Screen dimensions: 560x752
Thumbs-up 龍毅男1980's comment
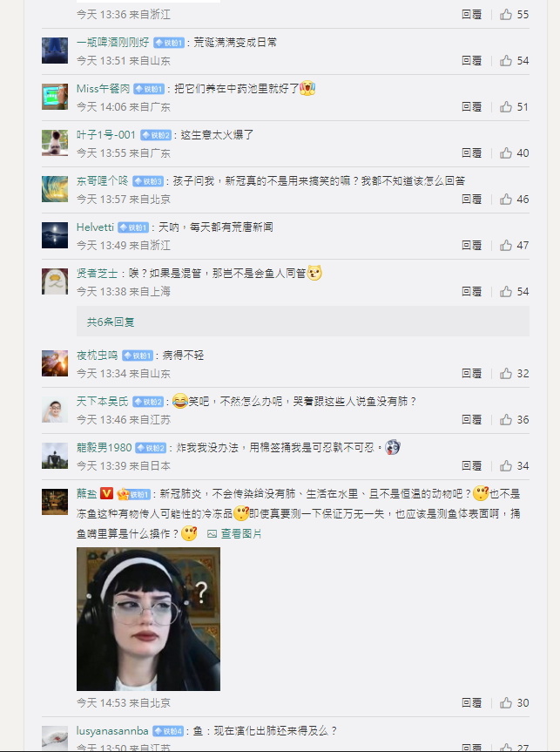click(x=506, y=465)
